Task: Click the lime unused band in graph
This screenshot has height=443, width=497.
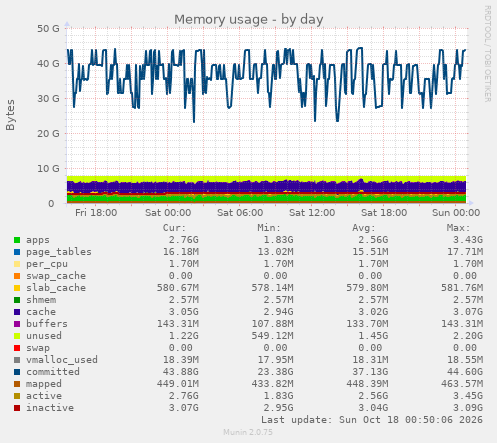Action: [267, 179]
